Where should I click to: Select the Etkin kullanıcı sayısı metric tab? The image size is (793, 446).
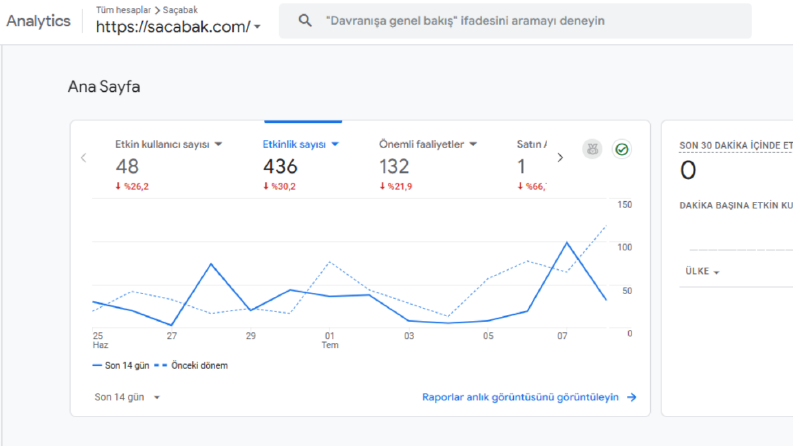click(x=168, y=165)
